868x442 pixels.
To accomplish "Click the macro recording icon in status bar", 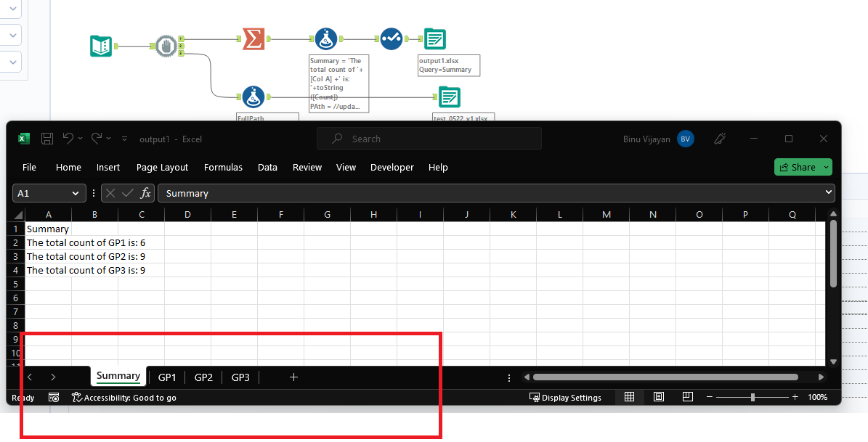I will (x=54, y=397).
